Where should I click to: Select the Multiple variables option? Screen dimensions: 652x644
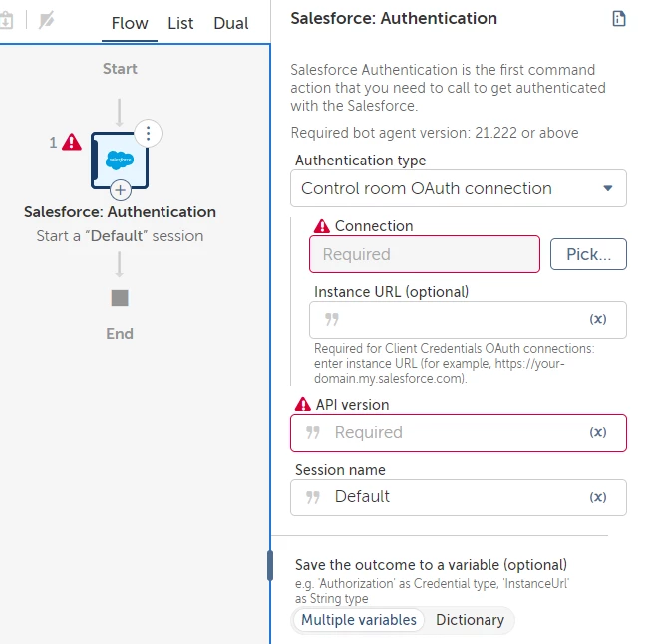(359, 620)
